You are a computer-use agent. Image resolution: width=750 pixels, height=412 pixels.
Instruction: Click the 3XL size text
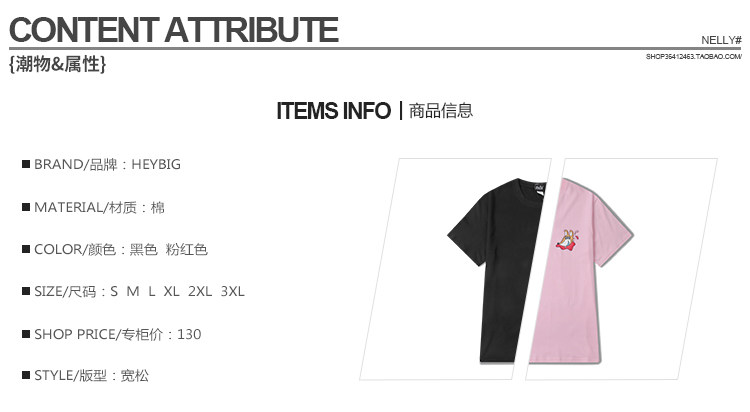click(x=232, y=291)
